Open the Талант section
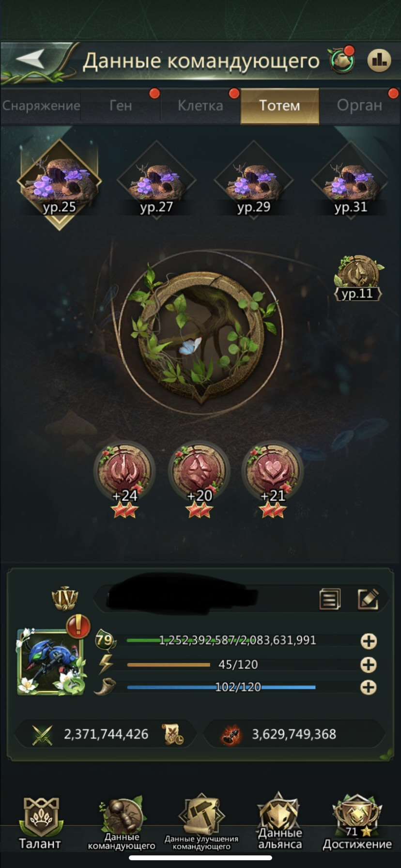The image size is (401, 868). click(x=40, y=823)
